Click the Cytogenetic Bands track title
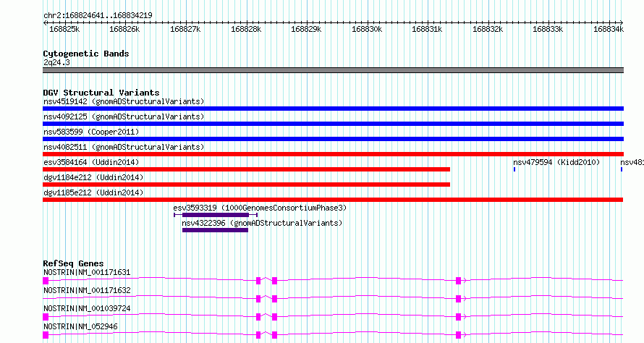The image size is (644, 343). pos(86,54)
